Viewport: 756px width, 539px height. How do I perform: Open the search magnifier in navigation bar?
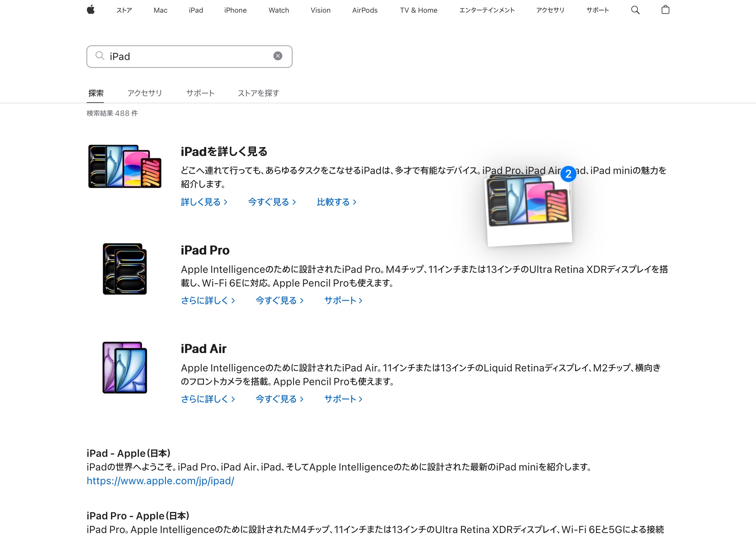pos(635,10)
